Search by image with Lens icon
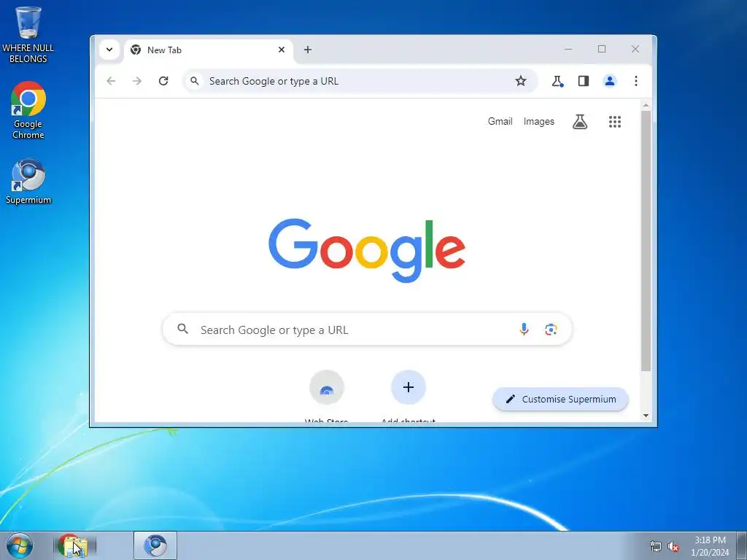The height and width of the screenshot is (560, 747). (x=551, y=329)
